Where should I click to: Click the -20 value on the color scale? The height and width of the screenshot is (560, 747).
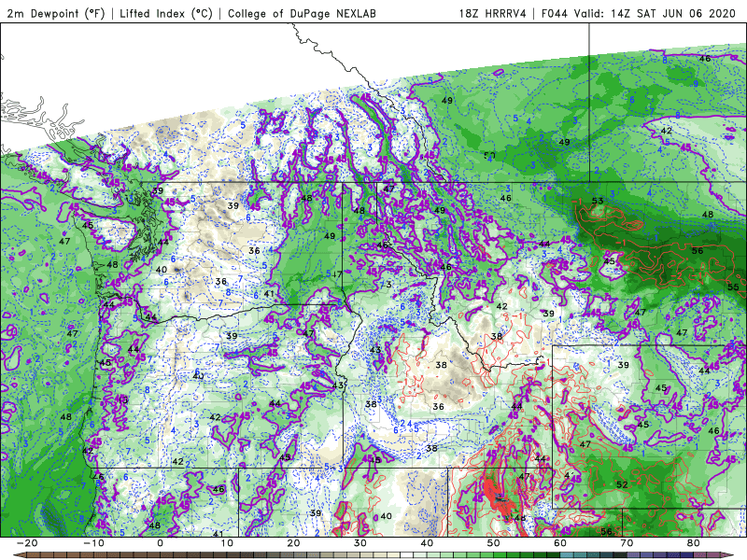(27, 543)
